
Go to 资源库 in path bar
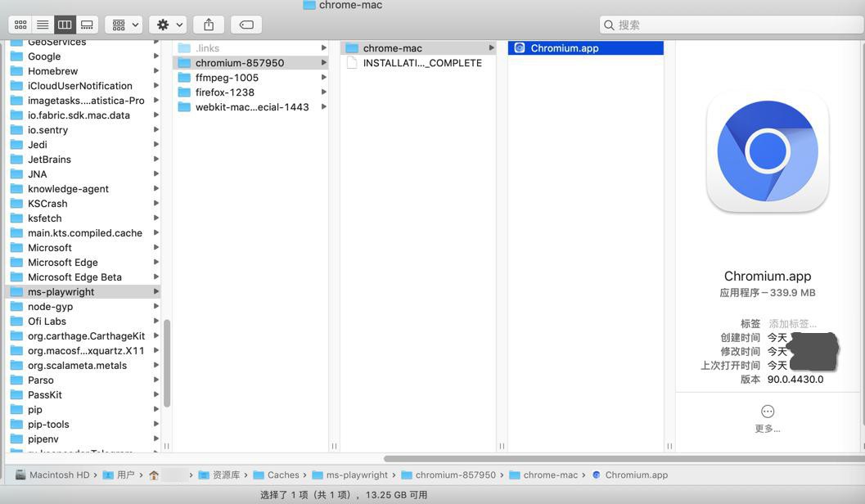pyautogui.click(x=219, y=475)
